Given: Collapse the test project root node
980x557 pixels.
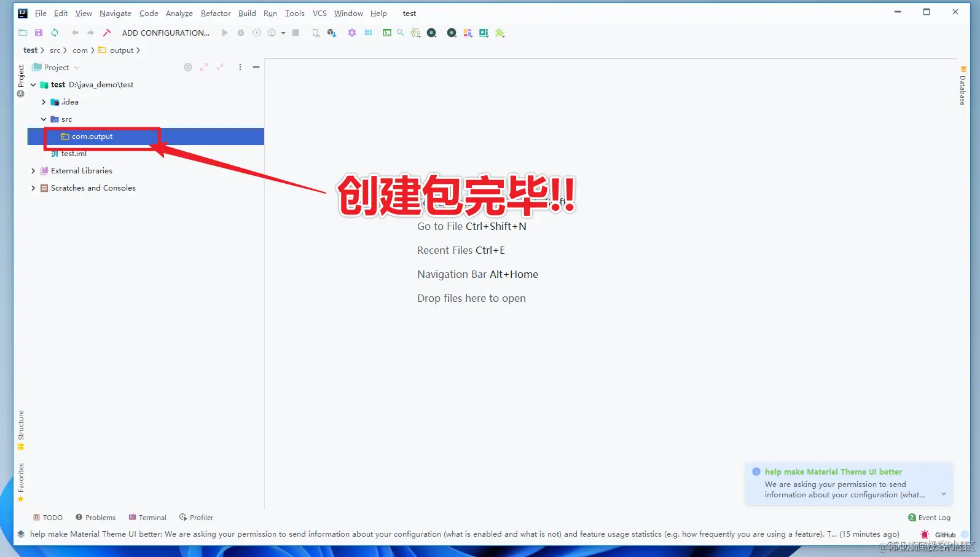Looking at the screenshot, I should pos(33,85).
